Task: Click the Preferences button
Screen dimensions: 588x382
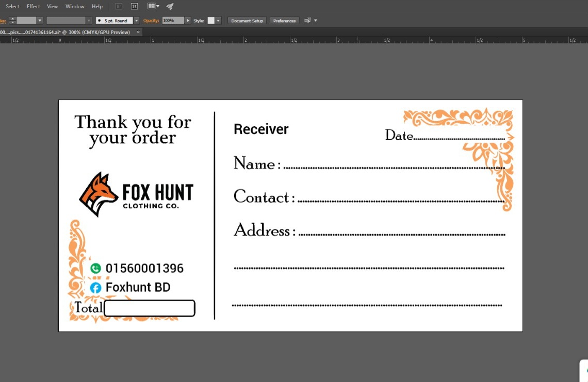Action: click(x=284, y=21)
